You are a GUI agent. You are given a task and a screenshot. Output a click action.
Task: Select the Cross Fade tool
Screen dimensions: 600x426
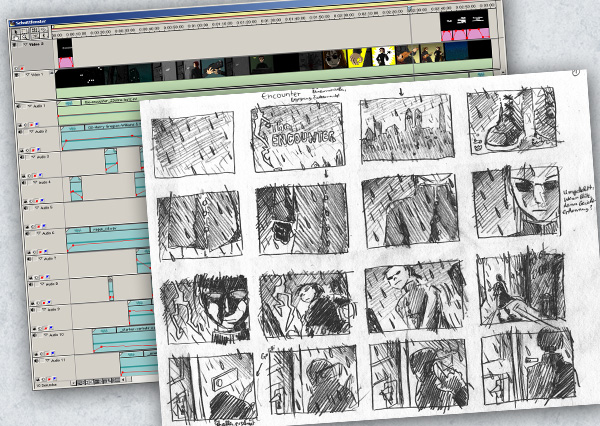pos(35,36)
